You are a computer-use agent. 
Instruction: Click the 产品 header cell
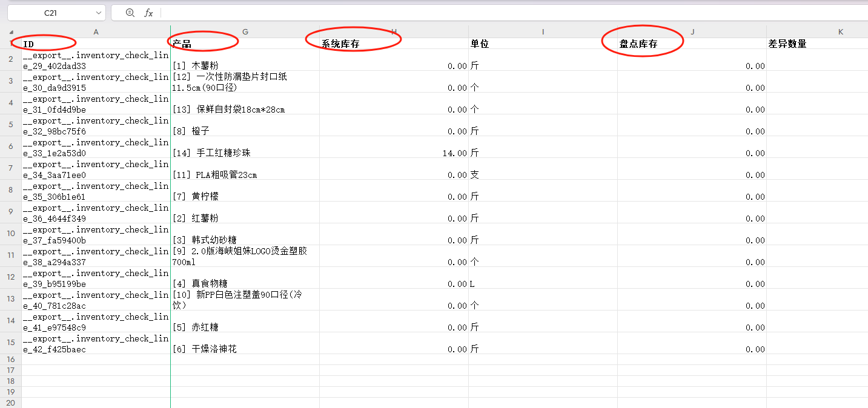pyautogui.click(x=245, y=44)
